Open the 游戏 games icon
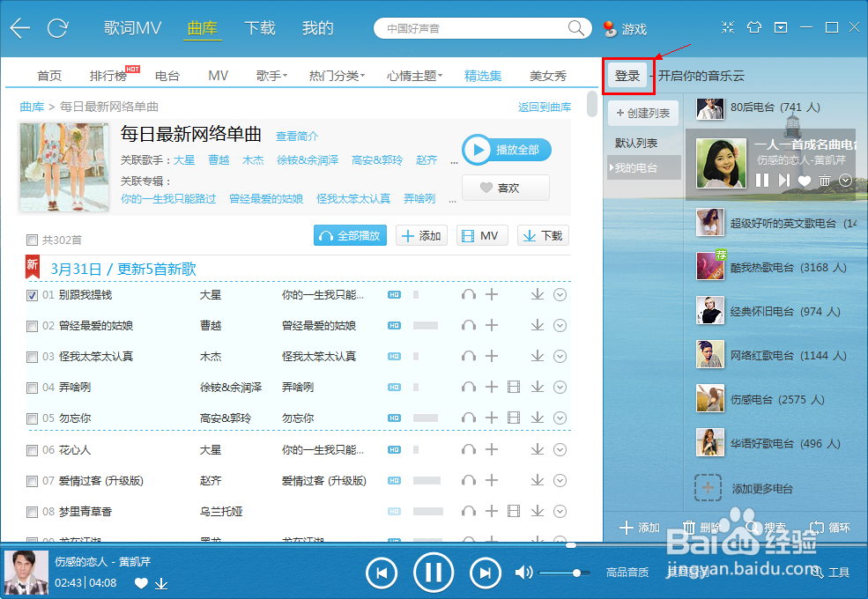 [625, 29]
